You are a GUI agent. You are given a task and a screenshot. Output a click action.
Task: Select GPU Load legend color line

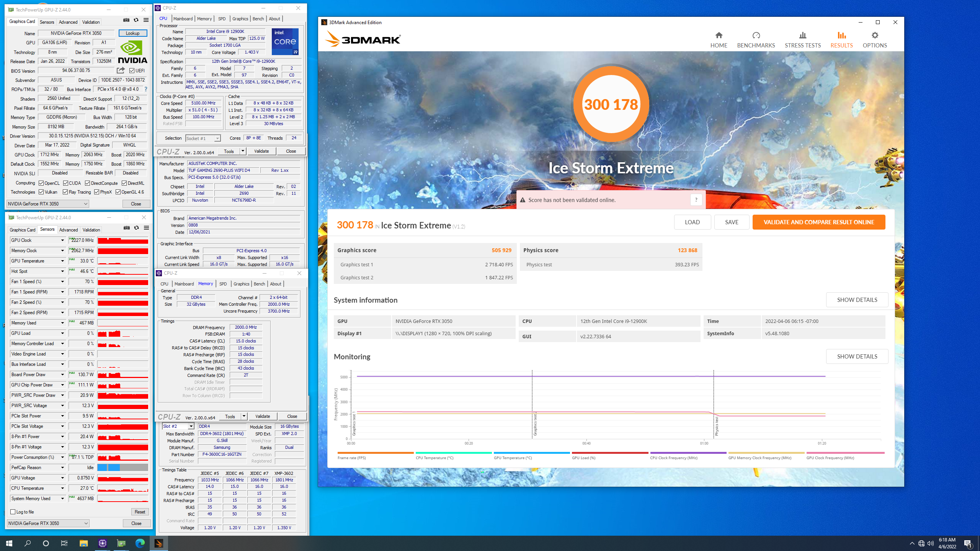[x=610, y=453]
